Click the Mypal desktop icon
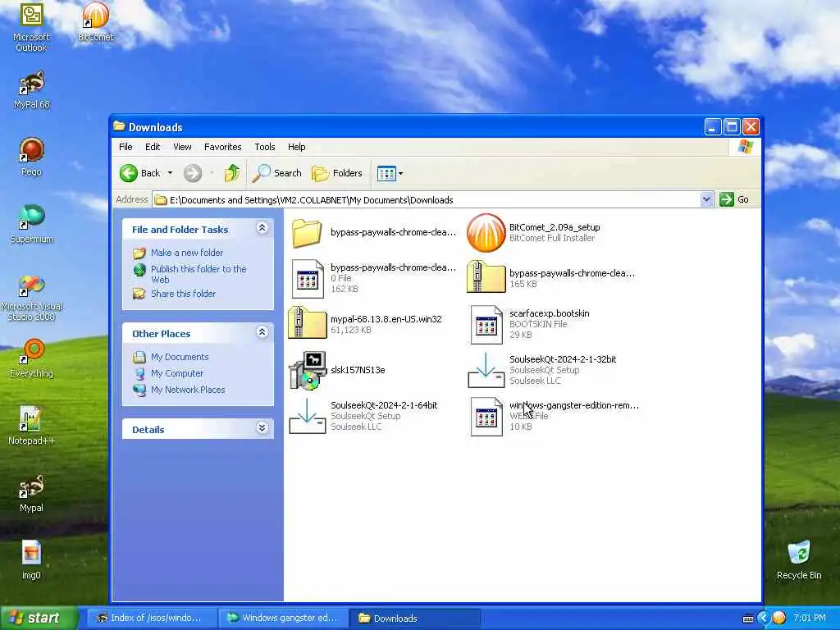The width and height of the screenshot is (840, 630). point(31,493)
